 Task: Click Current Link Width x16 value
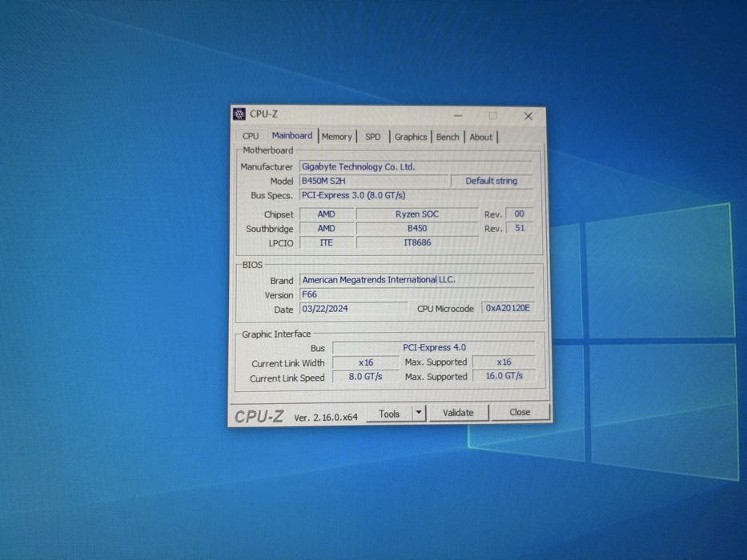click(365, 362)
